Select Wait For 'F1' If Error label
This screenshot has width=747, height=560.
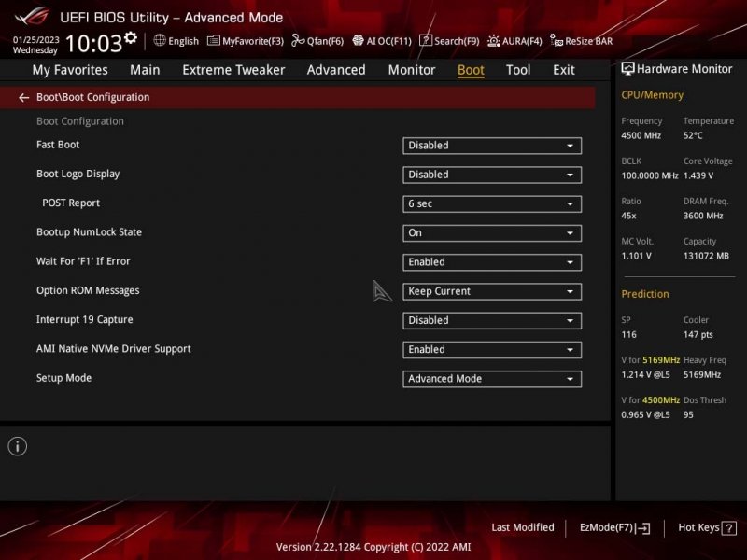pos(83,261)
